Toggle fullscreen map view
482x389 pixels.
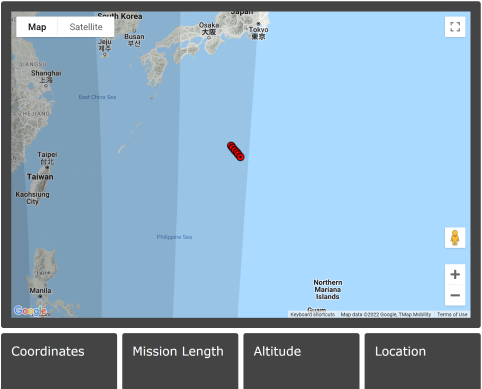455,27
